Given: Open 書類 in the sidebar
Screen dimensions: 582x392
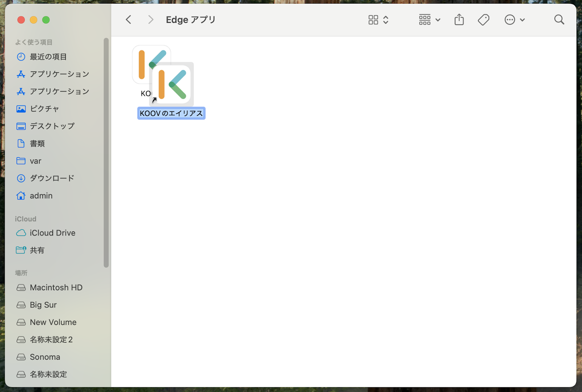Looking at the screenshot, I should 31,144.
